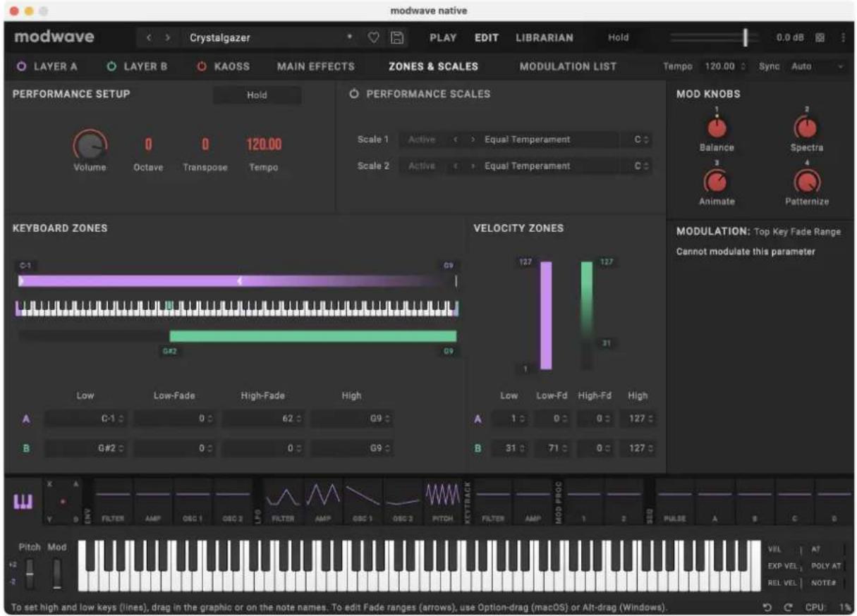The width and height of the screenshot is (857, 616).
Task: Toggle Hold in the top bar
Action: [618, 38]
